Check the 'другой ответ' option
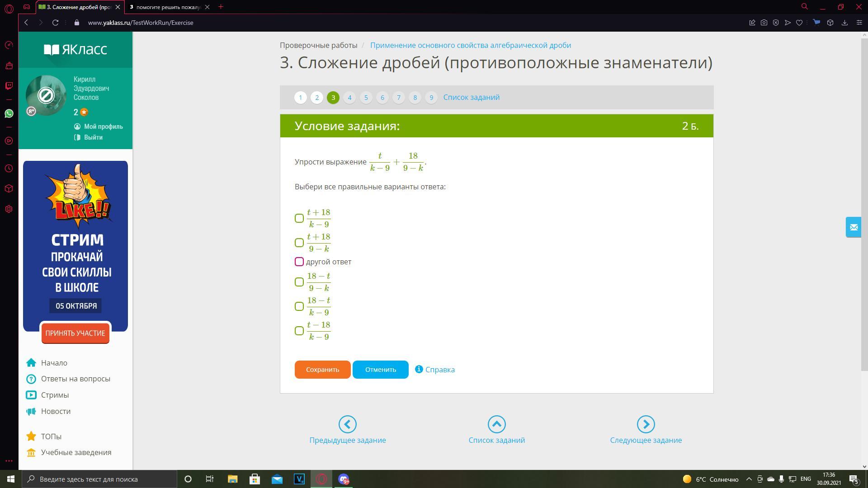This screenshot has height=488, width=868. (x=299, y=262)
